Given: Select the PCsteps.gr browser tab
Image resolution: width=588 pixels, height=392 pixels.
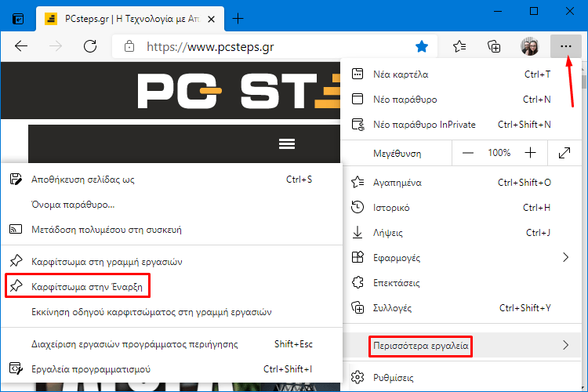Looking at the screenshot, I should point(129,19).
